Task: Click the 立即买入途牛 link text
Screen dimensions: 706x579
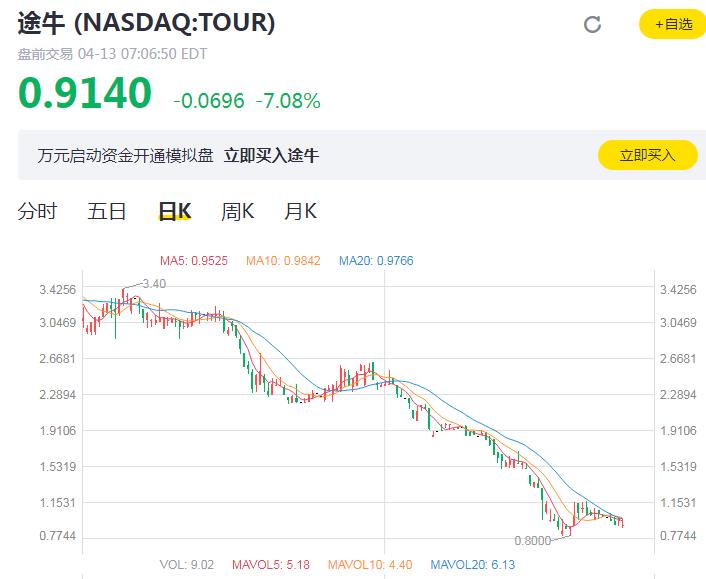Action: point(271,155)
